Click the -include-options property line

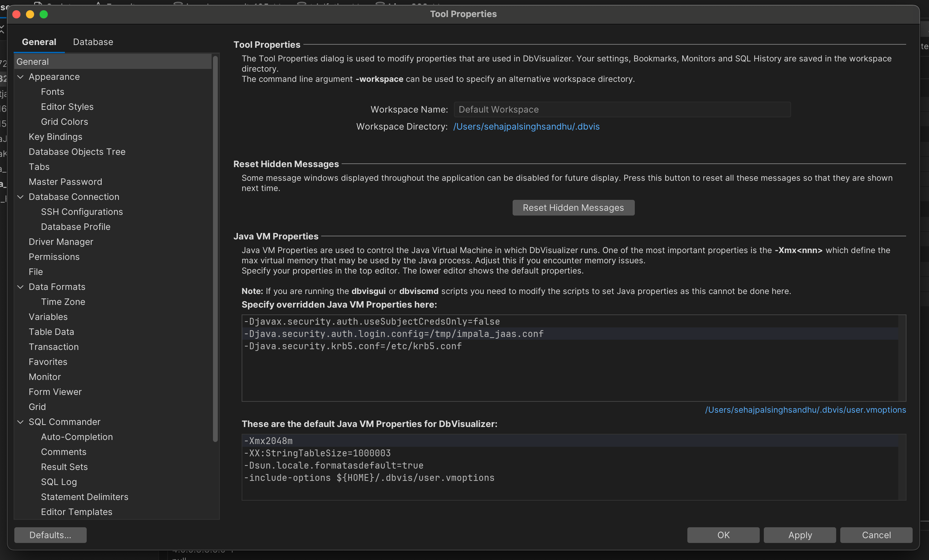point(369,477)
